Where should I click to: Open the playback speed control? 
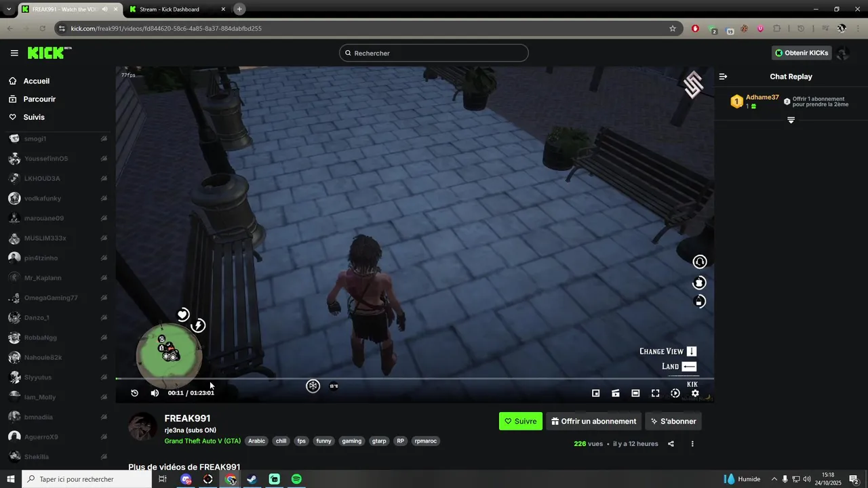click(675, 393)
